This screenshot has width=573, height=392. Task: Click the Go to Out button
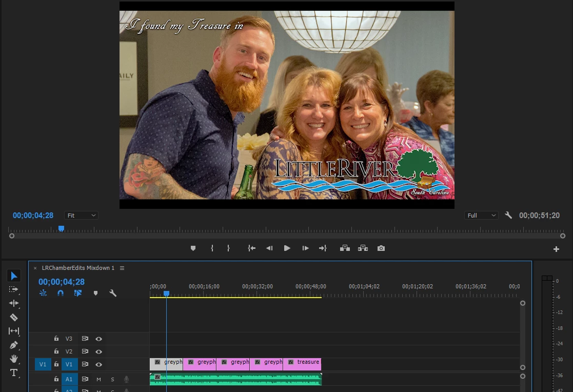[x=323, y=248]
